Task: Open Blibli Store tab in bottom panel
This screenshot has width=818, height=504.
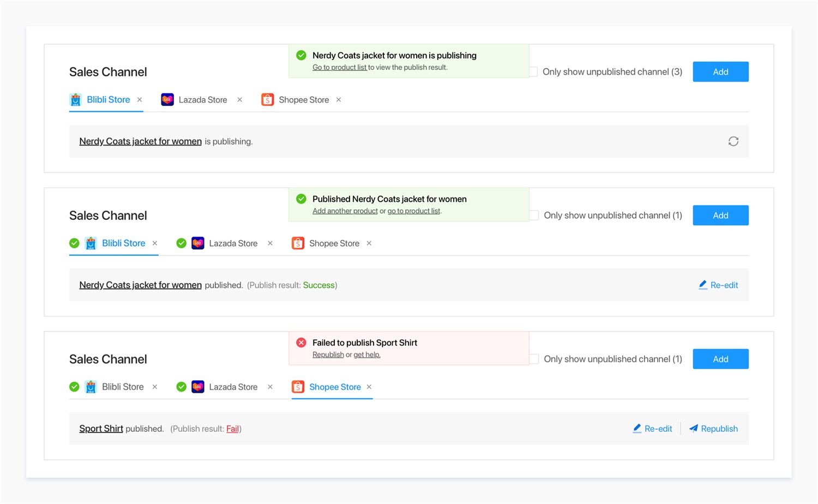Action: tap(123, 387)
